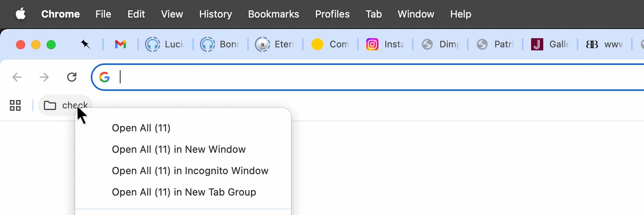Viewport: 644px width, 215px height.
Task: Switch to the Eter tab
Action: (275, 44)
